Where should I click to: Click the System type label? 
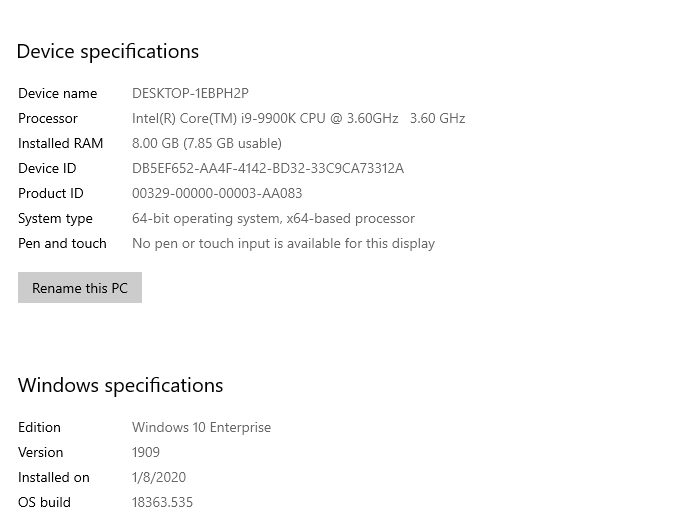55,219
